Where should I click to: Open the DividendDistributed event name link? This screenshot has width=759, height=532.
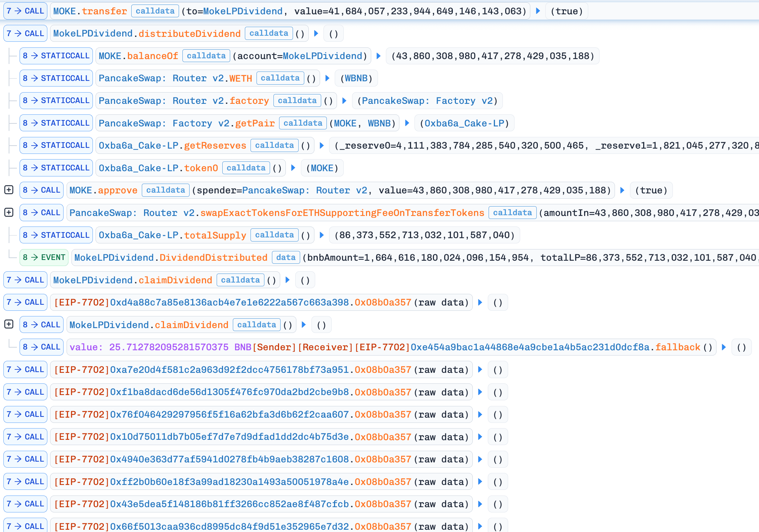[213, 257]
